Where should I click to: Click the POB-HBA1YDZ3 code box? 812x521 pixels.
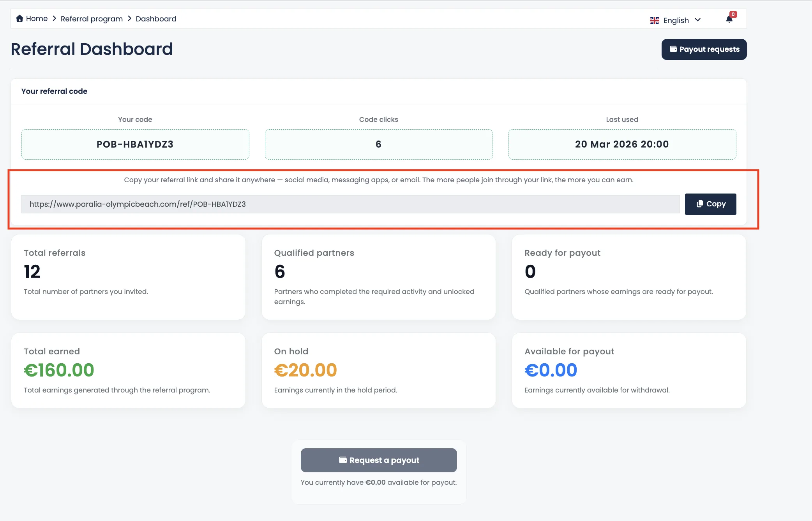[x=135, y=144]
